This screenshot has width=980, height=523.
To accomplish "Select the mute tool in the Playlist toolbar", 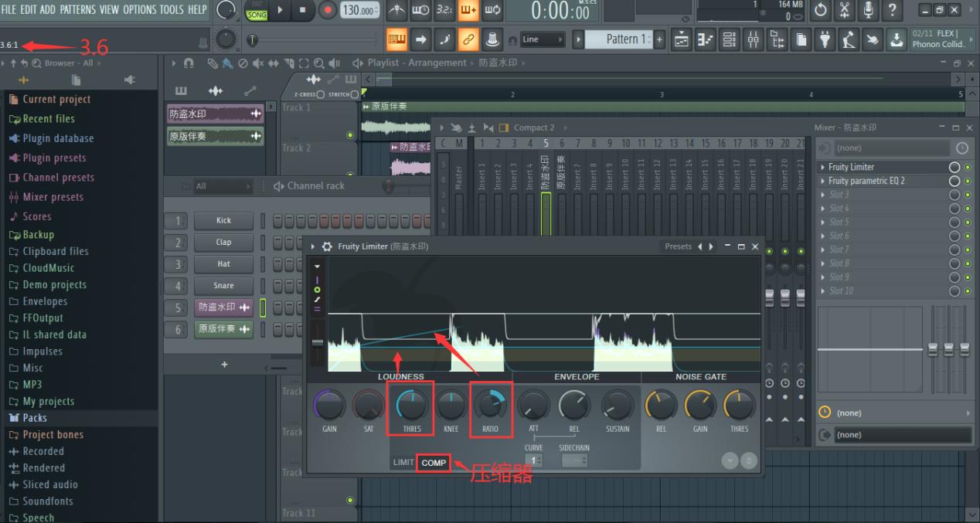I will tap(257, 63).
